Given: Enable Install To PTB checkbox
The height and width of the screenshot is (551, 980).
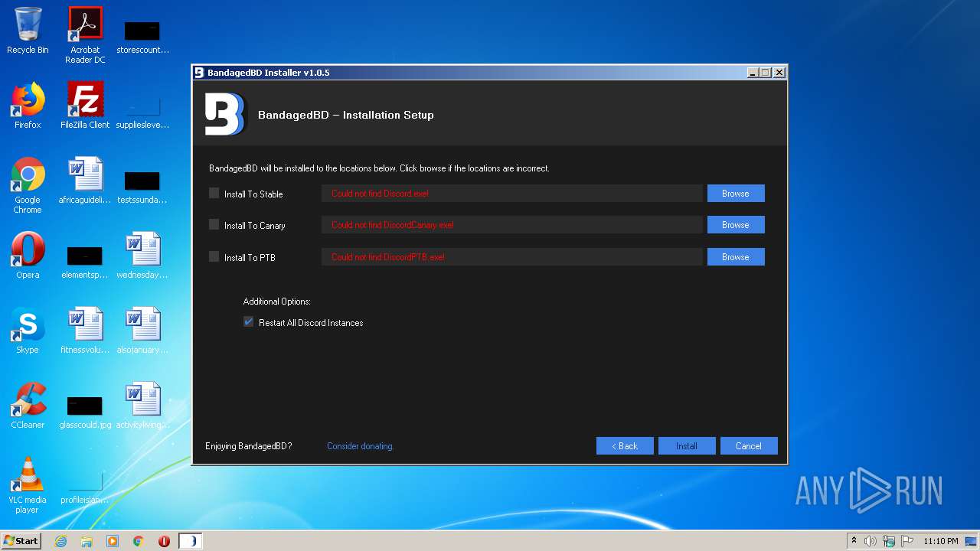Looking at the screenshot, I should pyautogui.click(x=214, y=257).
